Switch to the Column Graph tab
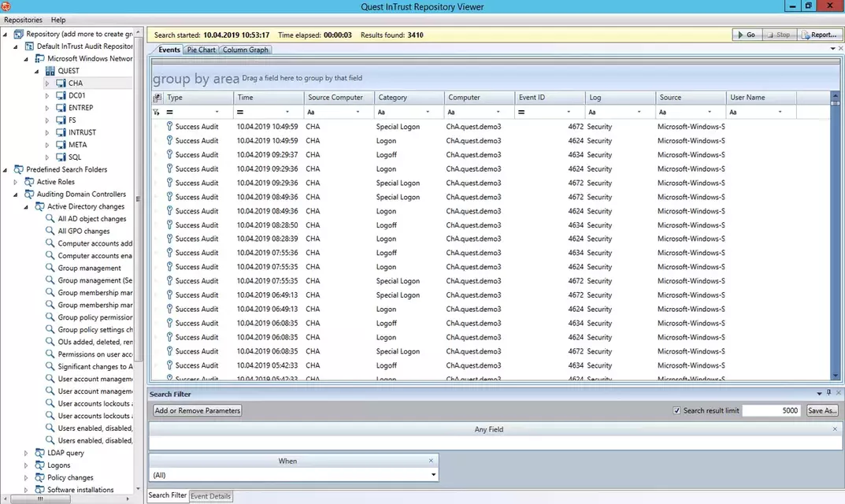This screenshot has width=845, height=504. point(245,50)
